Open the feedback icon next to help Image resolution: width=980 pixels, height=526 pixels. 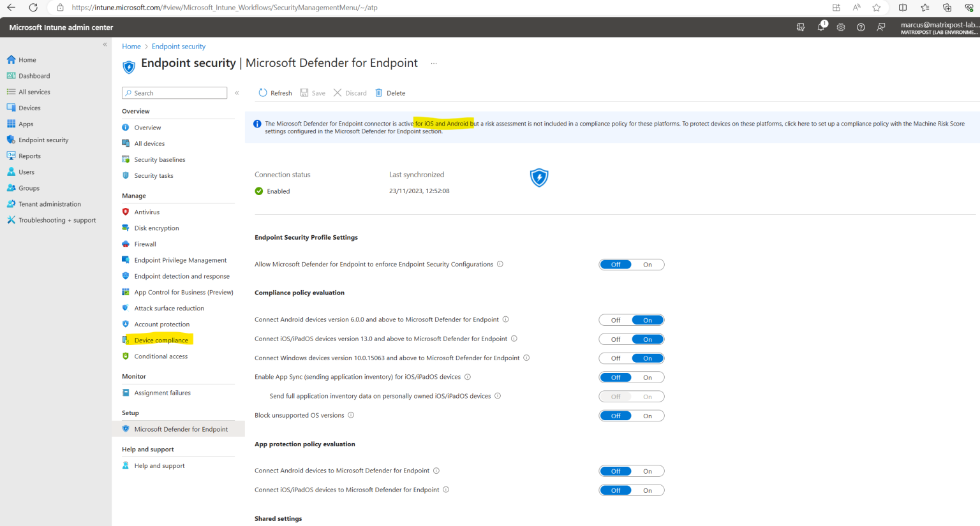[881, 27]
